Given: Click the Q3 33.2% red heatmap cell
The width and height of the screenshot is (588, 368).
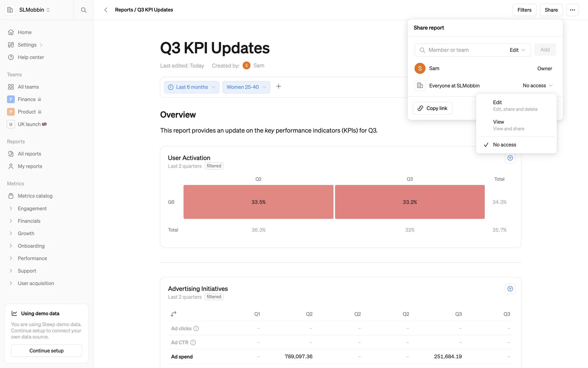Looking at the screenshot, I should pos(409,202).
